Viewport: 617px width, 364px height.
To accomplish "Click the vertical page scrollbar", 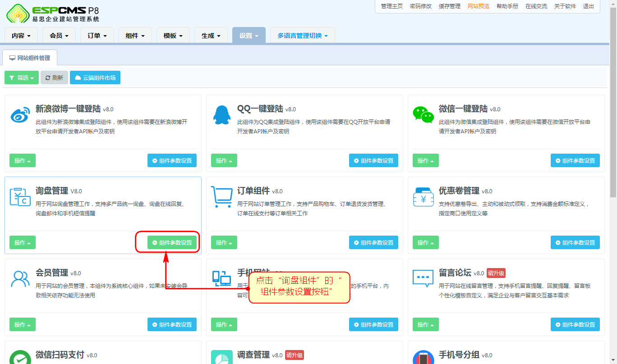I will [x=613, y=104].
